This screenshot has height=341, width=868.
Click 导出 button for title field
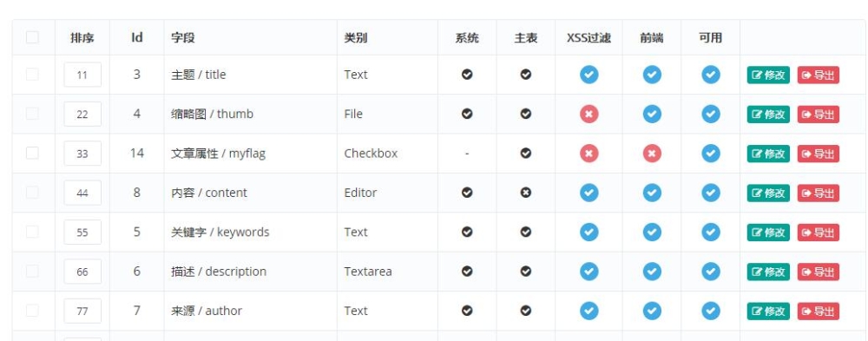tap(819, 75)
